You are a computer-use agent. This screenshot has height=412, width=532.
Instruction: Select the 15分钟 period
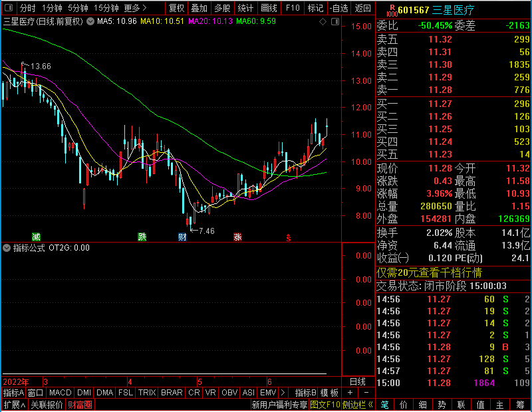106,8
